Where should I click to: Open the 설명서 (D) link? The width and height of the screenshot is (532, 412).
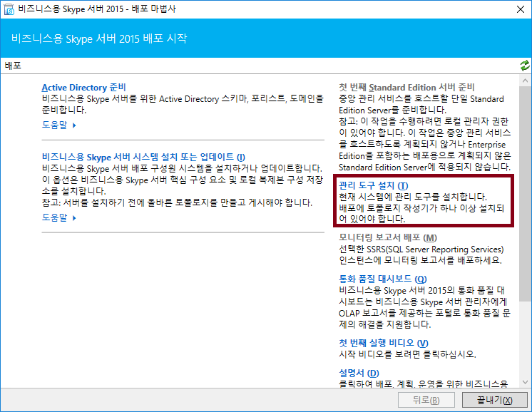[x=359, y=373]
